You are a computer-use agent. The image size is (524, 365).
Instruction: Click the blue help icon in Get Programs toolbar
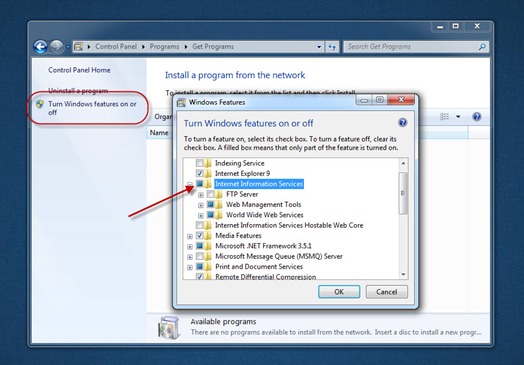[x=477, y=117]
